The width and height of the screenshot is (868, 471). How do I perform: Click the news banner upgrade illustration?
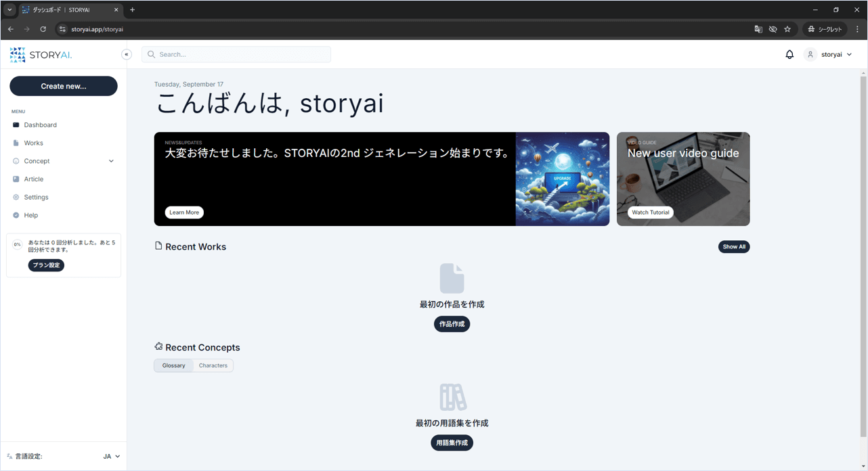(562, 179)
